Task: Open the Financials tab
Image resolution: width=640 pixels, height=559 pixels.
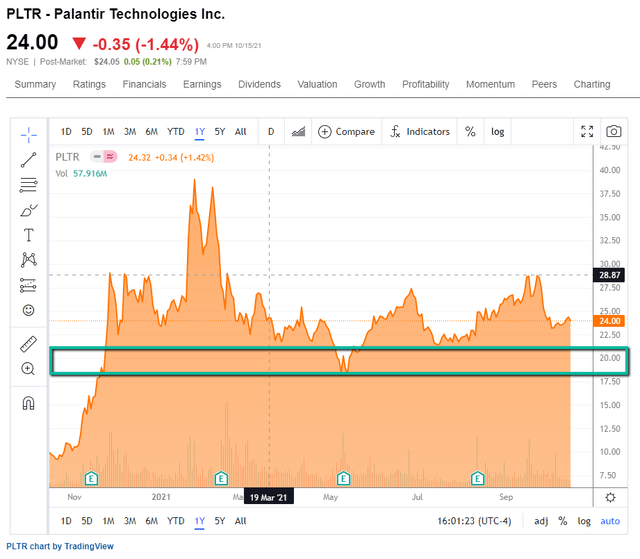Action: [x=144, y=84]
